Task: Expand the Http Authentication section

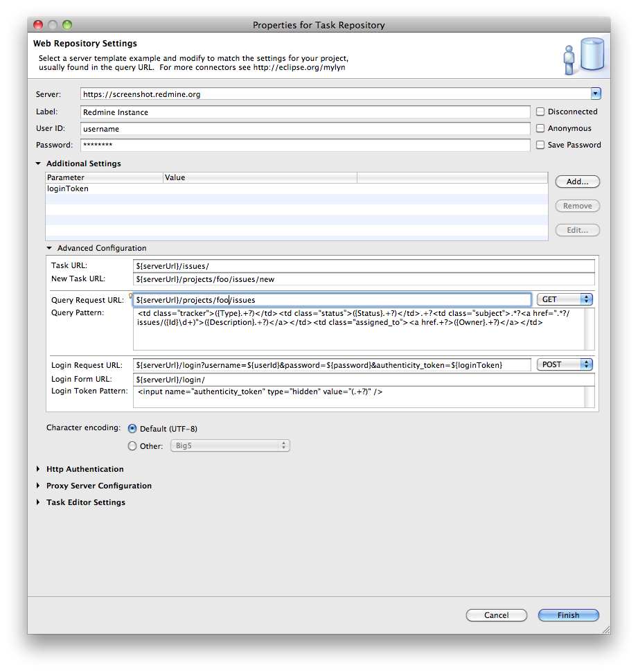Action: 38,469
